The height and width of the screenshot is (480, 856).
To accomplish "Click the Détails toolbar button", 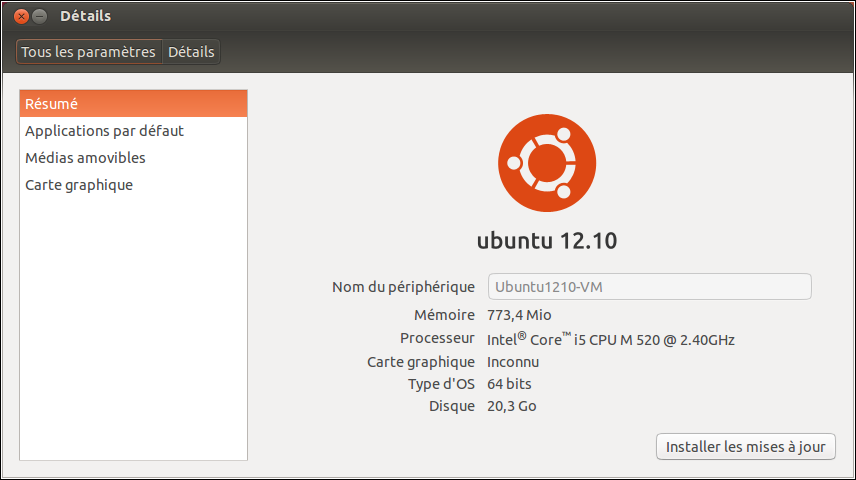I will click(x=191, y=52).
